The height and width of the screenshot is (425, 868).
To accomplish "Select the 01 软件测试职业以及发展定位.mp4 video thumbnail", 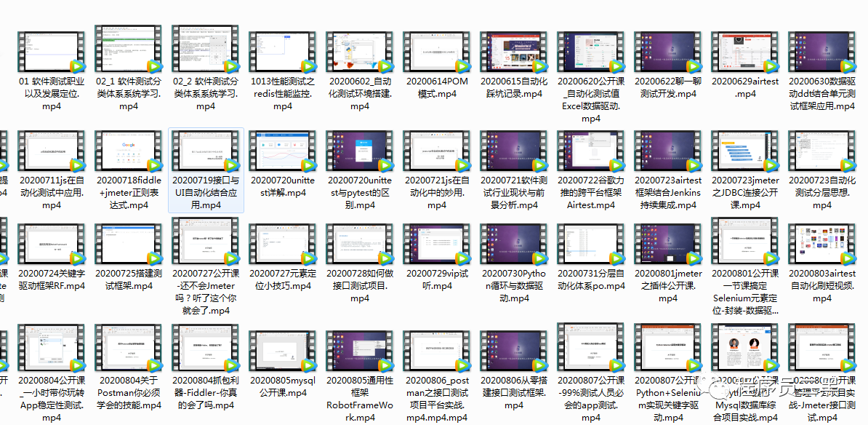I will (52, 52).
